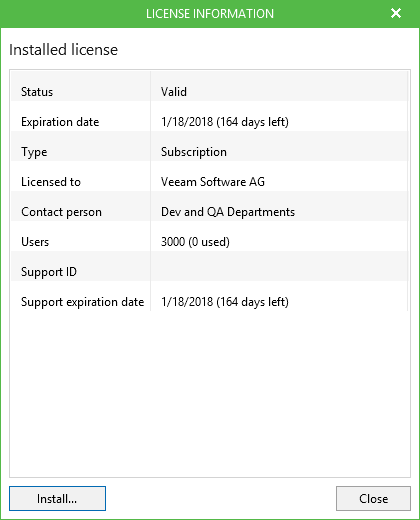Click the Install... button

(57, 498)
